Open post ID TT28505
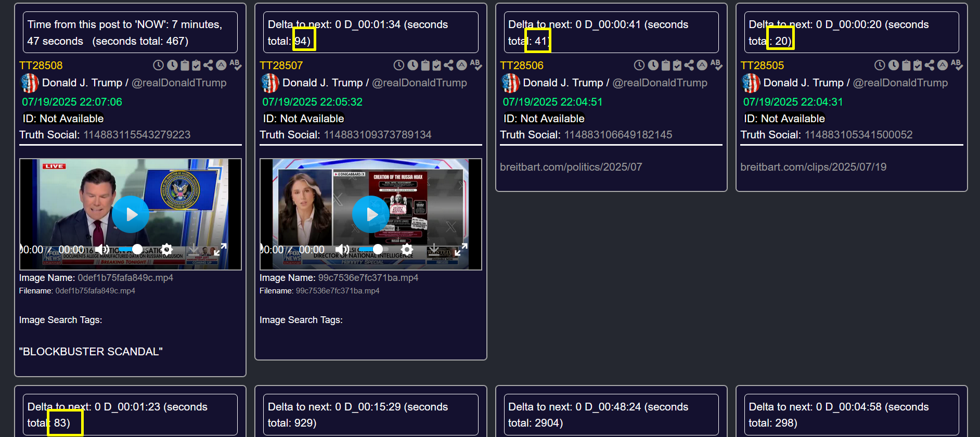Image resolution: width=980 pixels, height=437 pixels. tap(762, 66)
